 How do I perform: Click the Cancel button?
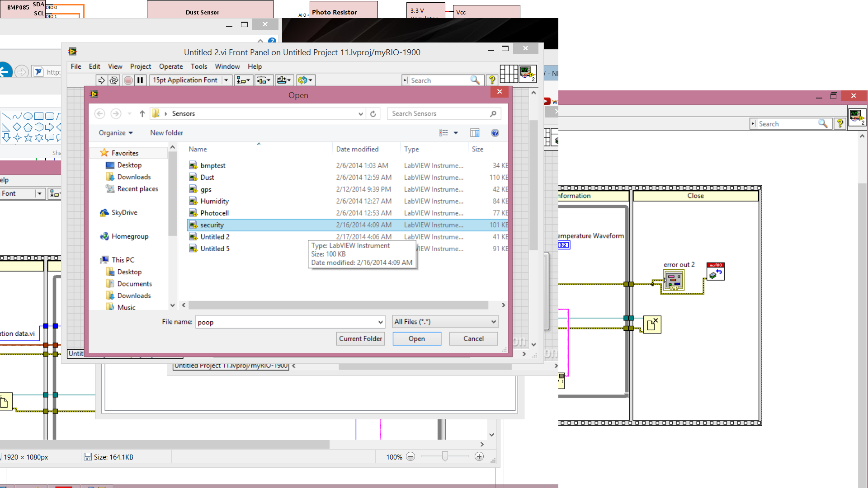473,339
